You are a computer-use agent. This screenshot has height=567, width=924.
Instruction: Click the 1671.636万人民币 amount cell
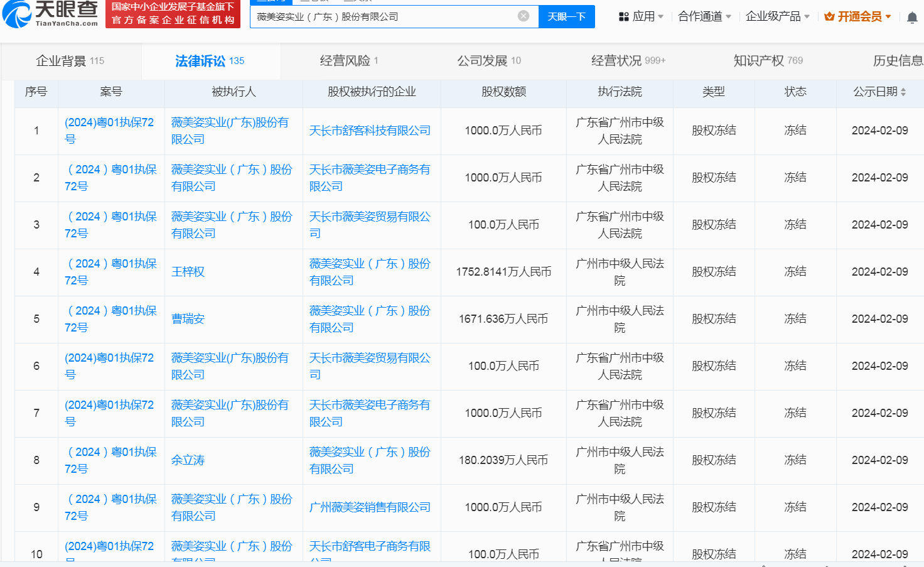click(x=503, y=319)
